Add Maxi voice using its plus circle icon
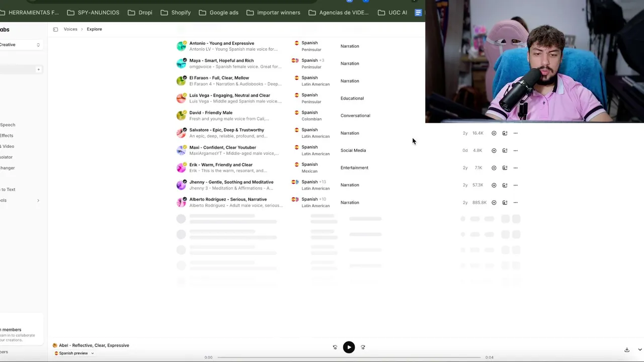 click(494, 150)
